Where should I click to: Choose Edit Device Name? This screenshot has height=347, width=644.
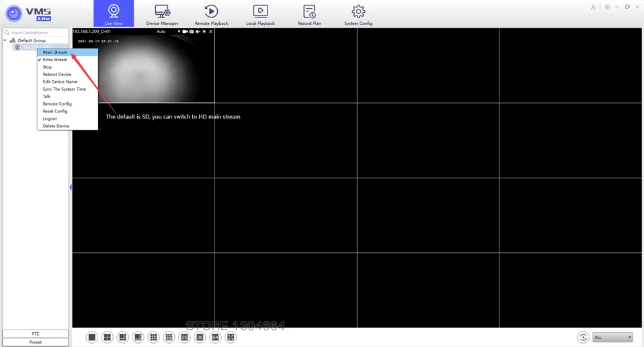click(67, 82)
